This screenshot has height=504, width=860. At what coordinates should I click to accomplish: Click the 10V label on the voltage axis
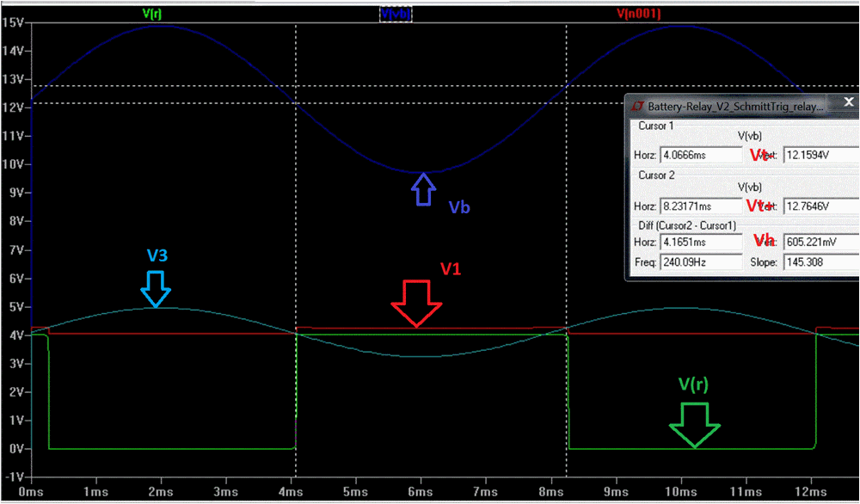pyautogui.click(x=15, y=164)
